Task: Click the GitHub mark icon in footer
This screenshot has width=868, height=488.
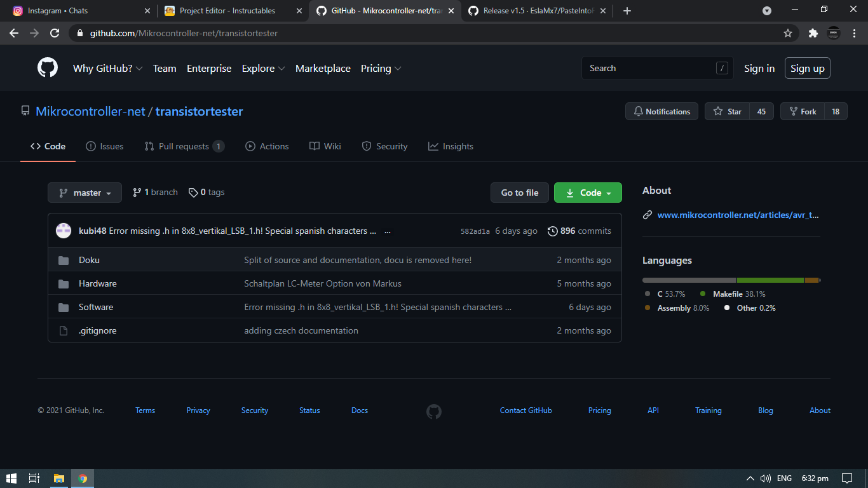Action: (434, 411)
